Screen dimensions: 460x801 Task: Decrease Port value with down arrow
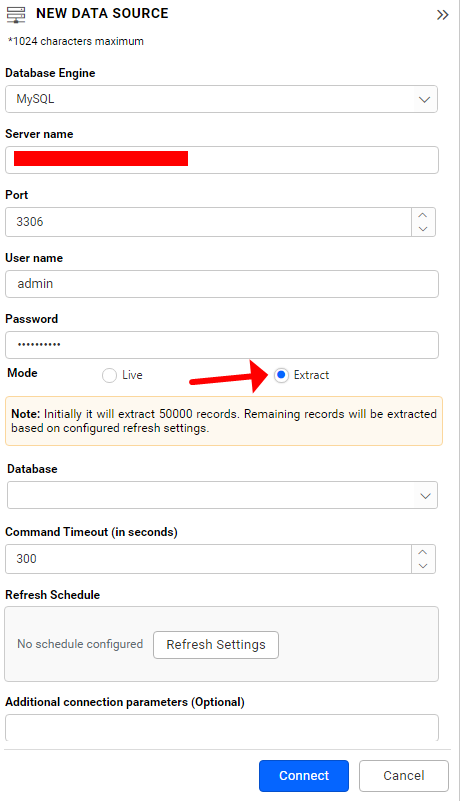click(x=423, y=229)
